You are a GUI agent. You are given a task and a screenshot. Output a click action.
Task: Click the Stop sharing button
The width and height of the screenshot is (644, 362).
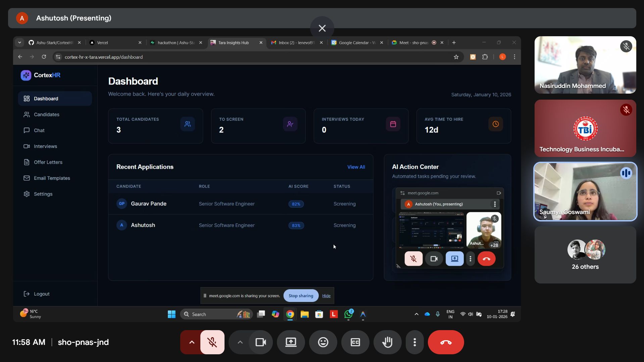click(x=301, y=296)
